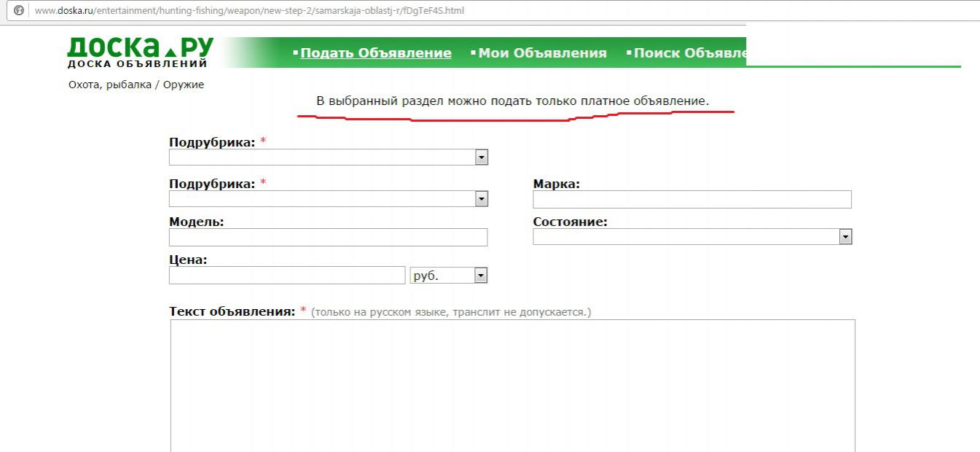Open Поиск Объявлений in the top menu
980x452 pixels.
click(x=690, y=53)
